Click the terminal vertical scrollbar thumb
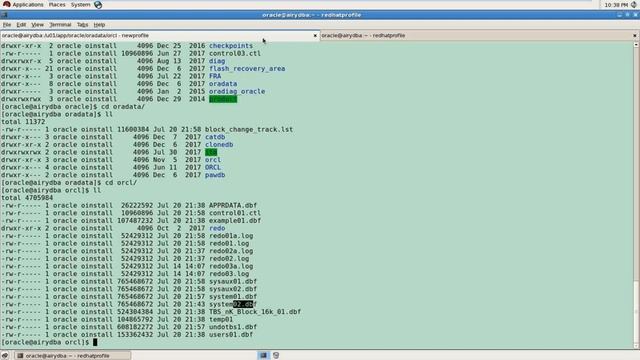Screen dimensions: 640x360 (x=636, y=312)
